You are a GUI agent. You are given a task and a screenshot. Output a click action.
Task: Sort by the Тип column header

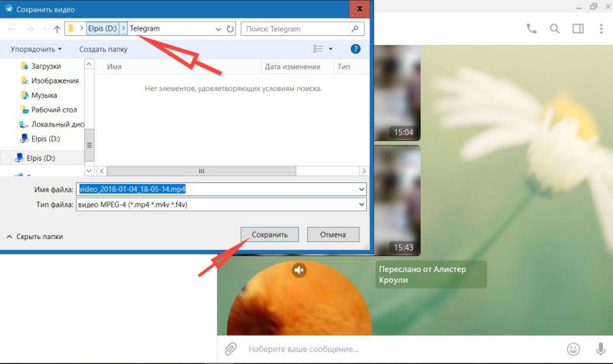point(344,67)
